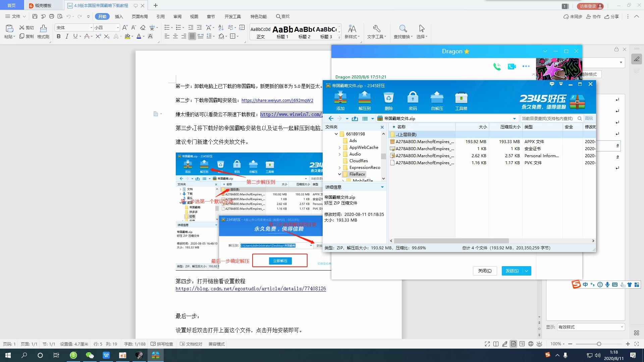Image resolution: width=644 pixels, height=362 pixels.
Task: Collapse the 66189198 folder in the tree
Action: [336, 134]
